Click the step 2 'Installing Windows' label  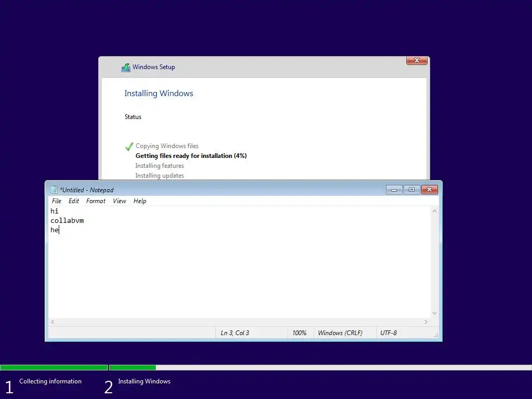144,381
